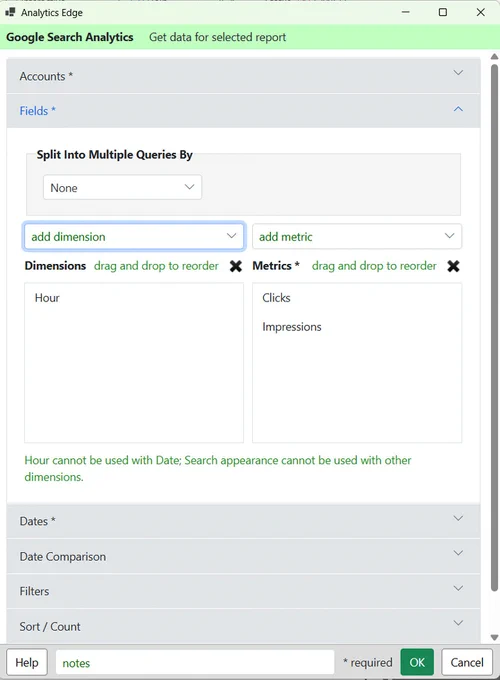
Task: Minimize the Analytics Edge window
Action: tap(405, 12)
